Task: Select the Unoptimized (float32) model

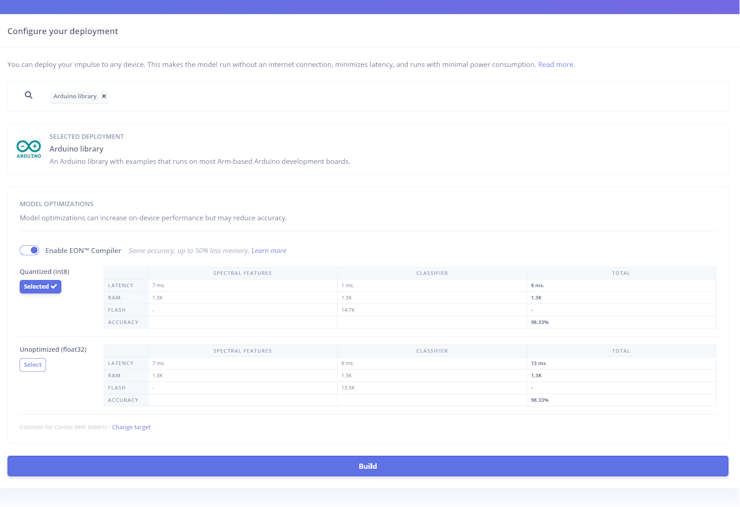Action: [33, 365]
